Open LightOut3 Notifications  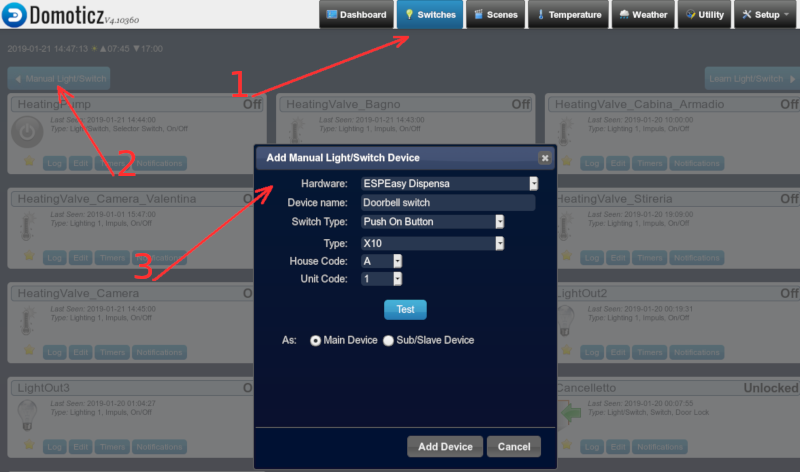(x=159, y=446)
